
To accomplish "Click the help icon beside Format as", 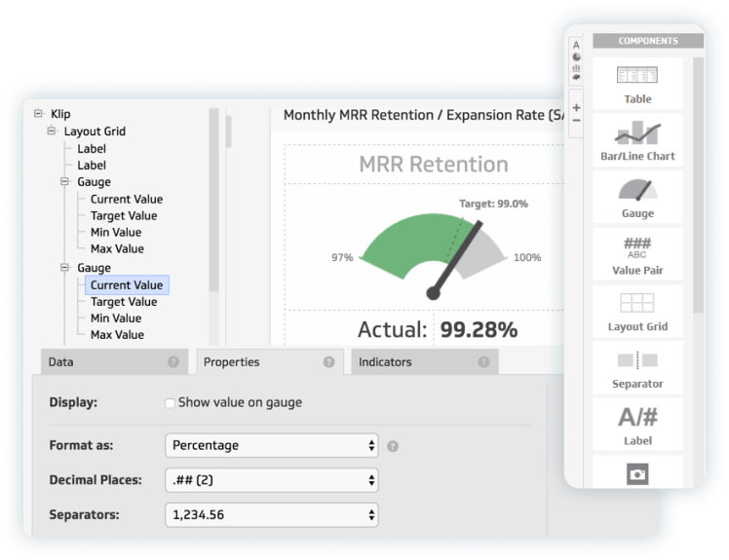I will point(393,446).
